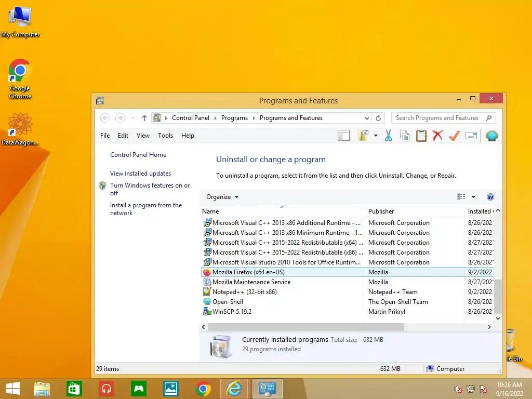Open dropdown arrow beside folder options icon
Viewport: 532px width, 399px height.
tap(376, 136)
